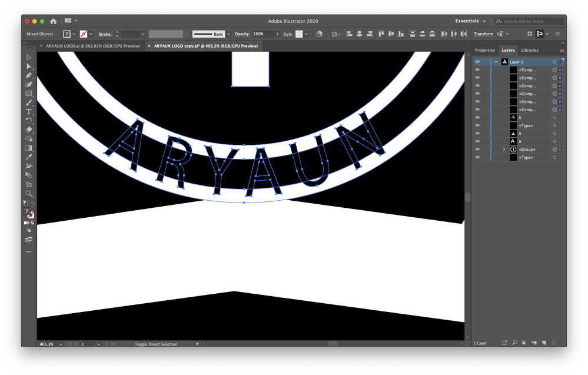Open zoom level dropdown beside 405.3%
The height and width of the screenshot is (375, 588).
click(61, 344)
